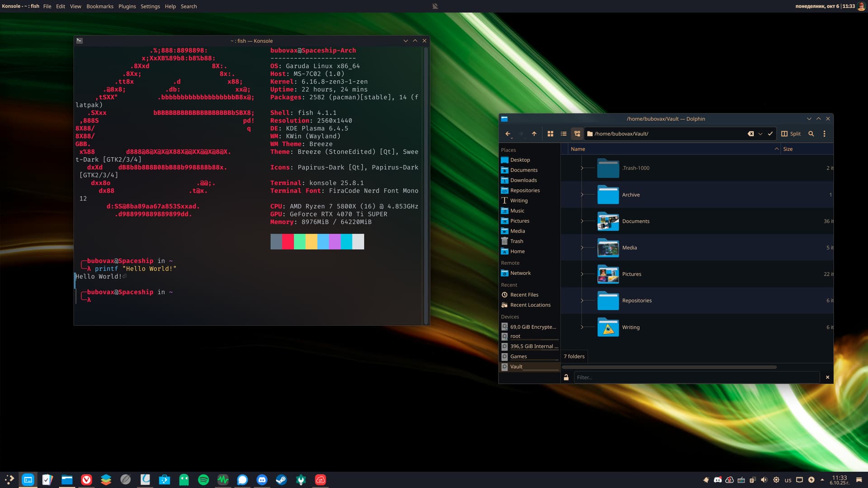Open the Plugins menu
The image size is (868, 488).
coord(127,6)
